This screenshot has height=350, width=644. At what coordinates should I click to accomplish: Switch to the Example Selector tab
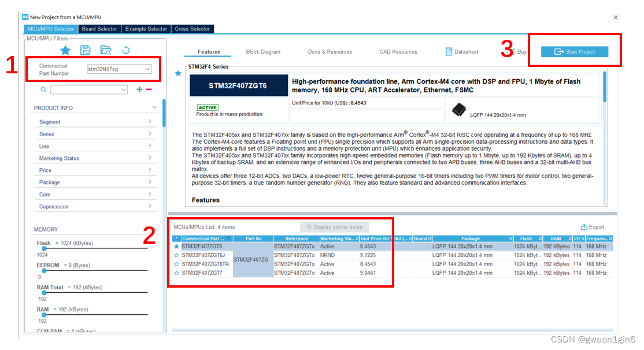pos(146,29)
